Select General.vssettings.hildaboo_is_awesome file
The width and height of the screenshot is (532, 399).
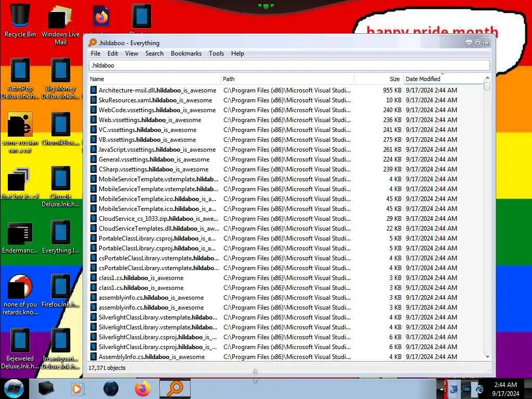154,159
